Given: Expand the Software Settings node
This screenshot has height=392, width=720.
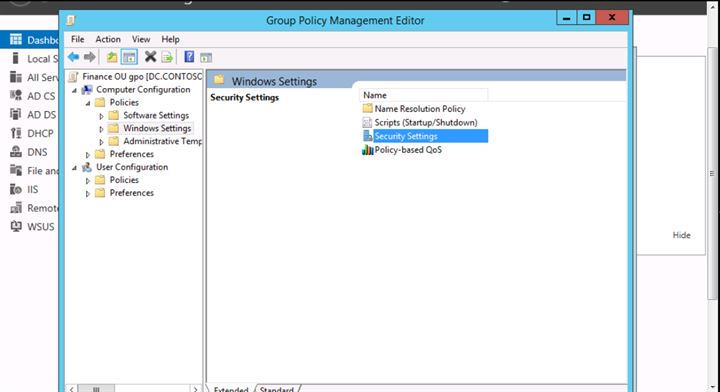Looking at the screenshot, I should coord(101,117).
